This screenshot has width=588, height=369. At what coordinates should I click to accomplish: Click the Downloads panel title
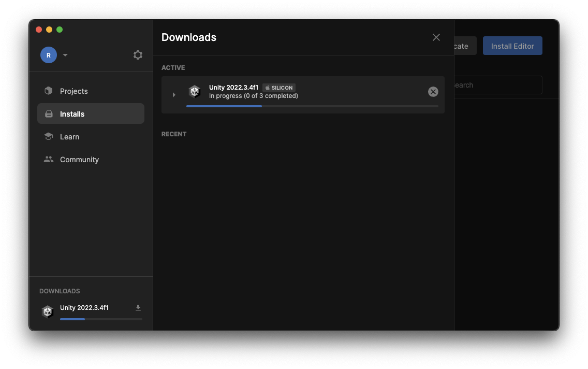[188, 37]
